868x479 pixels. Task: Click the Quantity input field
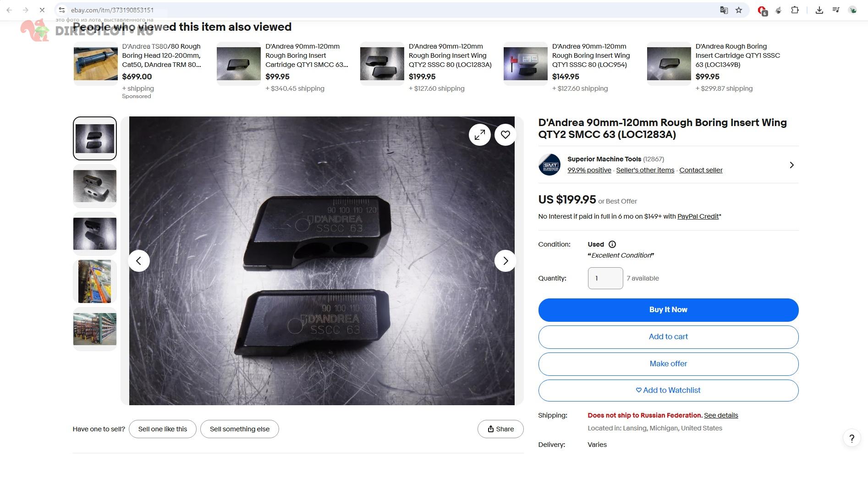pos(605,278)
